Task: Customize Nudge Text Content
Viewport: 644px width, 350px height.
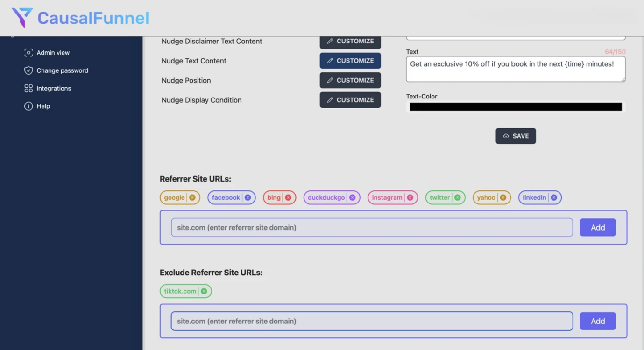Action: (350, 61)
